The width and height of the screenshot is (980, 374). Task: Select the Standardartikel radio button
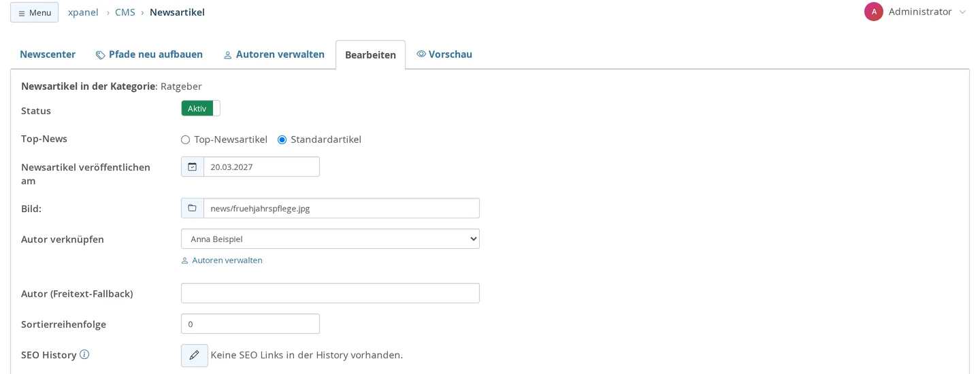tap(282, 139)
